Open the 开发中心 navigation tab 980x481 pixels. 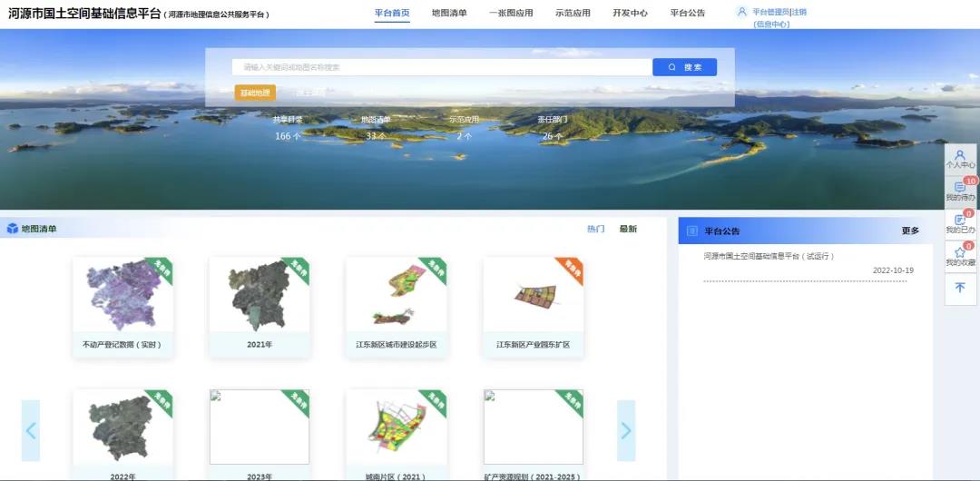point(630,13)
